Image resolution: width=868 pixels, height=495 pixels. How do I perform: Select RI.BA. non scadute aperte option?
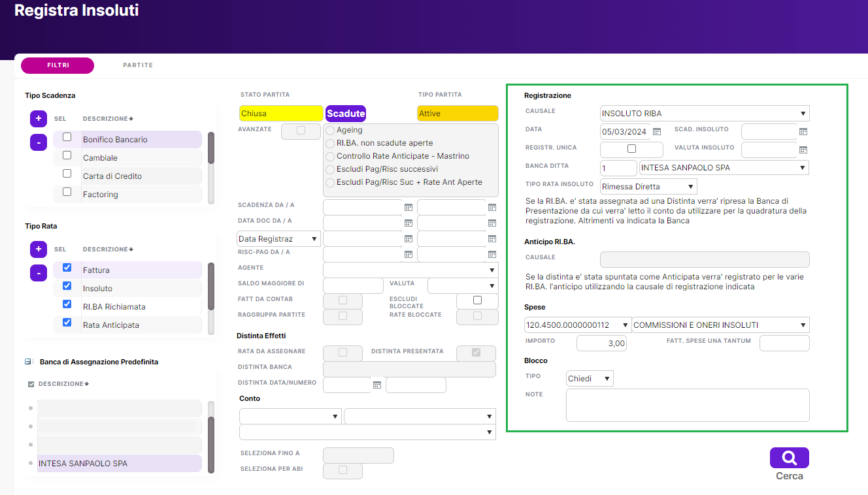330,144
